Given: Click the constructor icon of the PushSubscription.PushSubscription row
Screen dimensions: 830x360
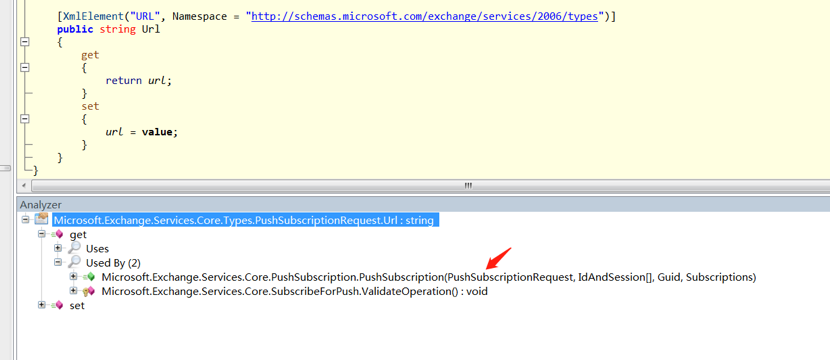Looking at the screenshot, I should pos(89,277).
